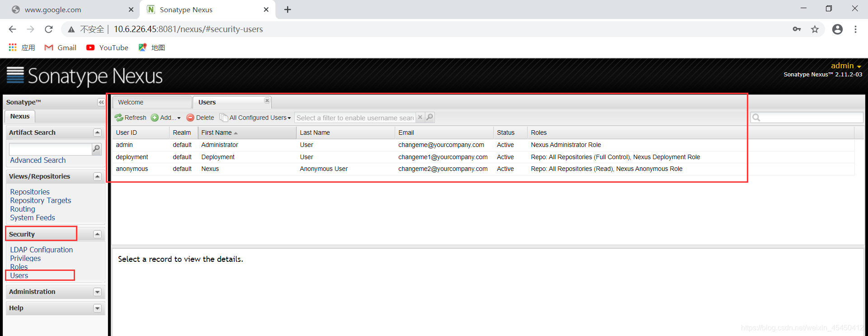The width and height of the screenshot is (868, 336).
Task: Select the deployment user row
Action: point(483,157)
